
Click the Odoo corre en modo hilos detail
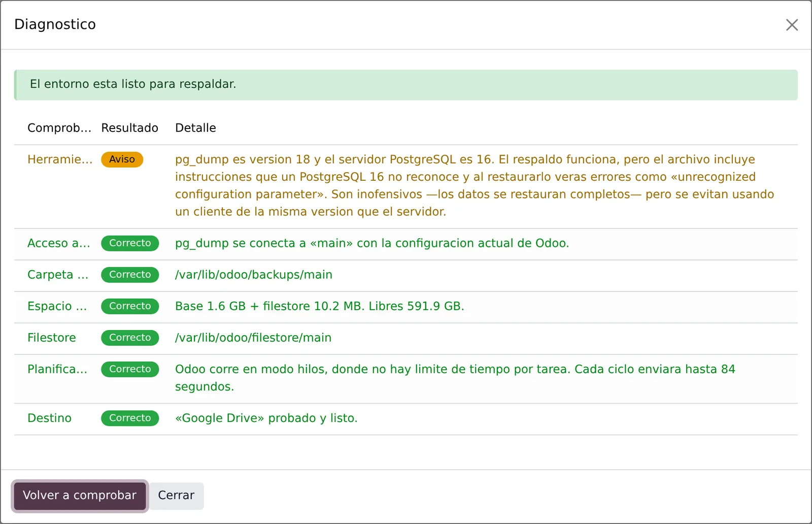pos(455,378)
